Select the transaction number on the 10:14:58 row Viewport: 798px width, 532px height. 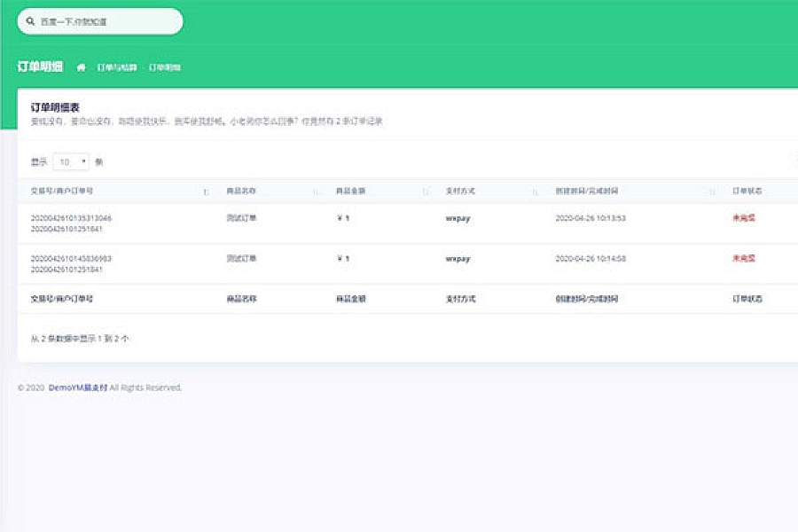(71, 259)
